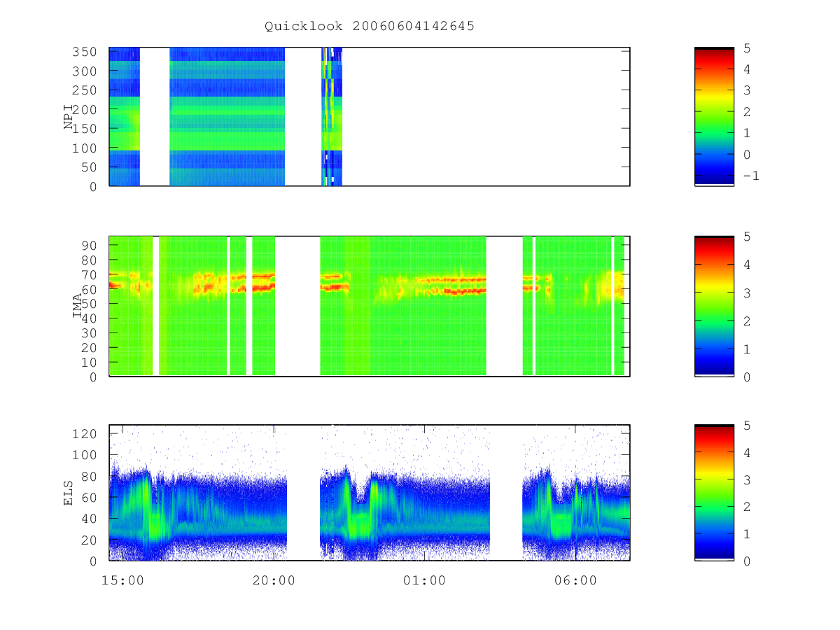Click the 200 tick on NPI axis
Viewport: 840px width, 630px height.
[86, 110]
